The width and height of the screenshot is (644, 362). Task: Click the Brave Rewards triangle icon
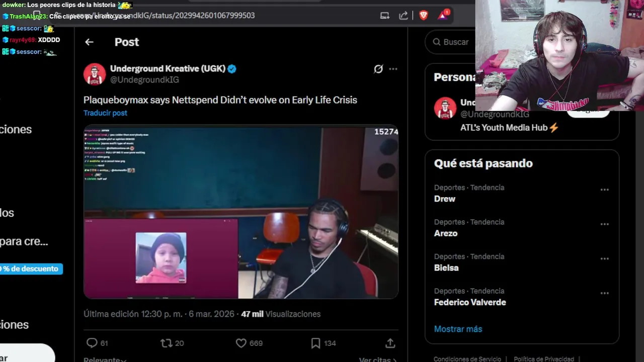[x=443, y=15]
